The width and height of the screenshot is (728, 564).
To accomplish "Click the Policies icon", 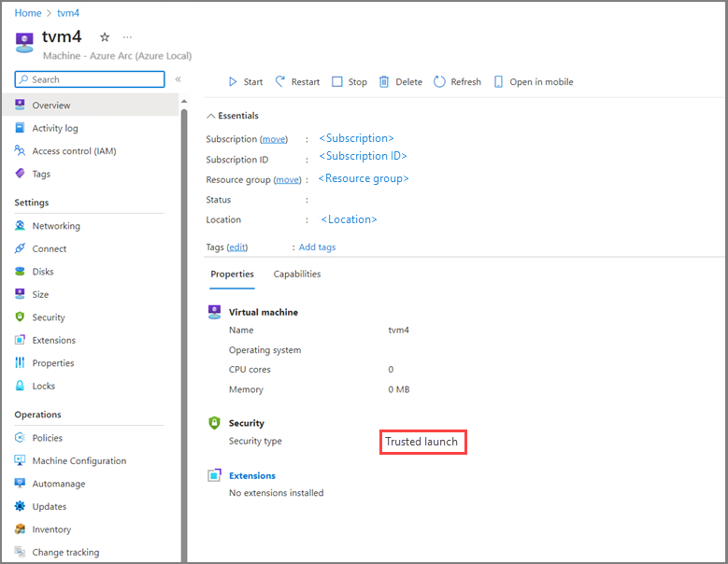I will tap(20, 437).
